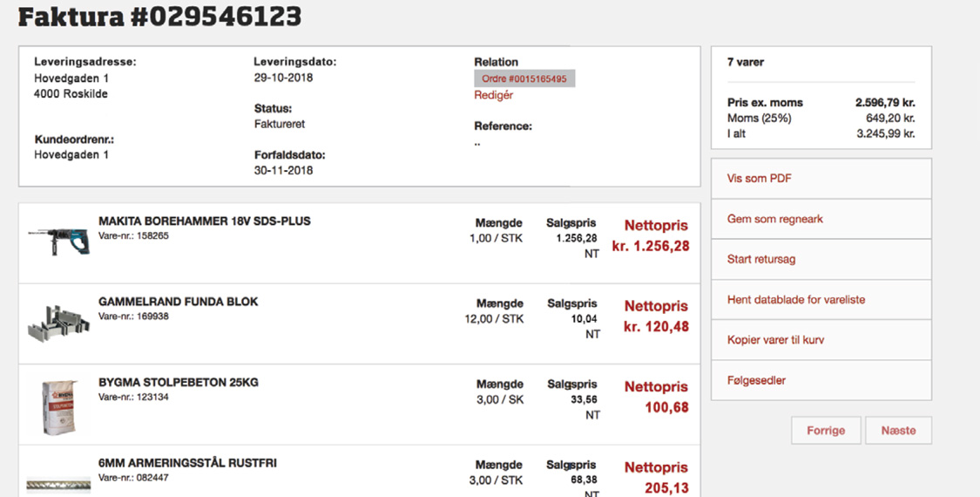This screenshot has height=497, width=980.
Task: Choose Kopier varer til kurv
Action: coord(775,340)
